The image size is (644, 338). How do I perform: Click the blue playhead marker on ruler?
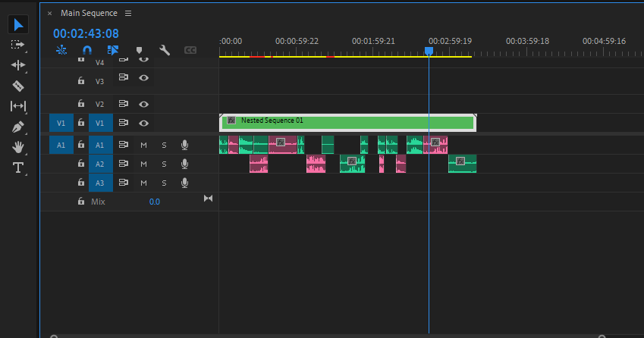coord(429,51)
